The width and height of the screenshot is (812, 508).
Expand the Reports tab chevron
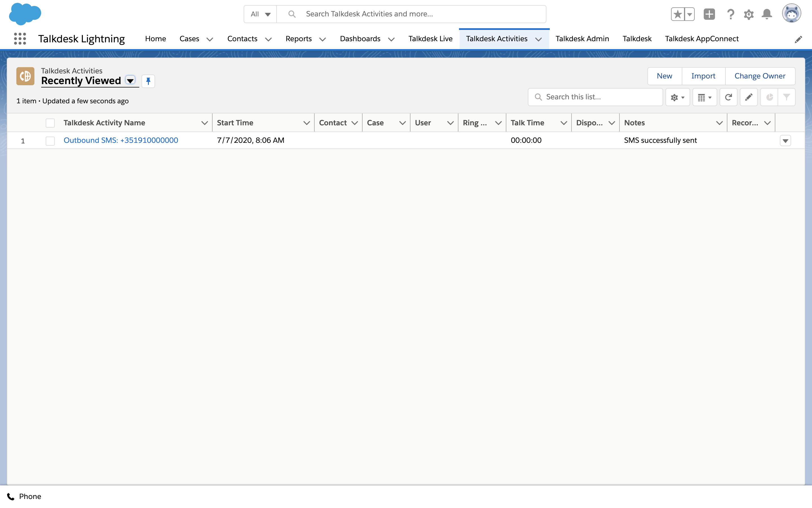click(323, 39)
